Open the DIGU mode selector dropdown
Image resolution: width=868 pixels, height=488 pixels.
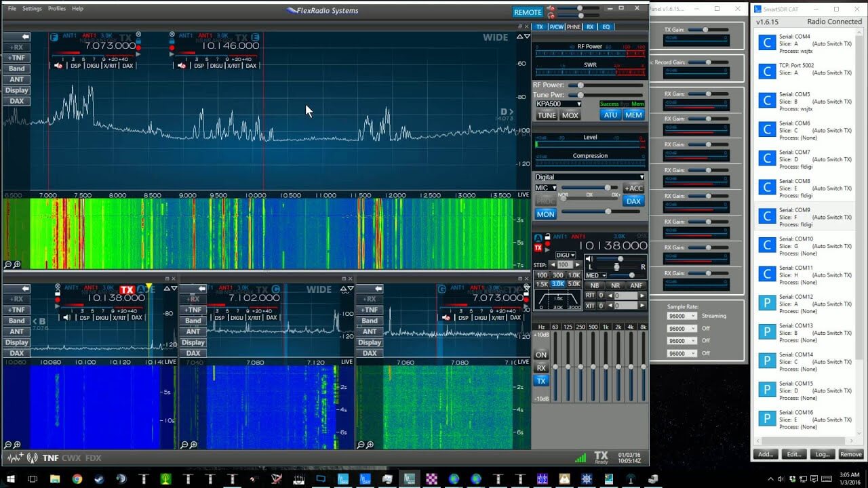tap(566, 255)
